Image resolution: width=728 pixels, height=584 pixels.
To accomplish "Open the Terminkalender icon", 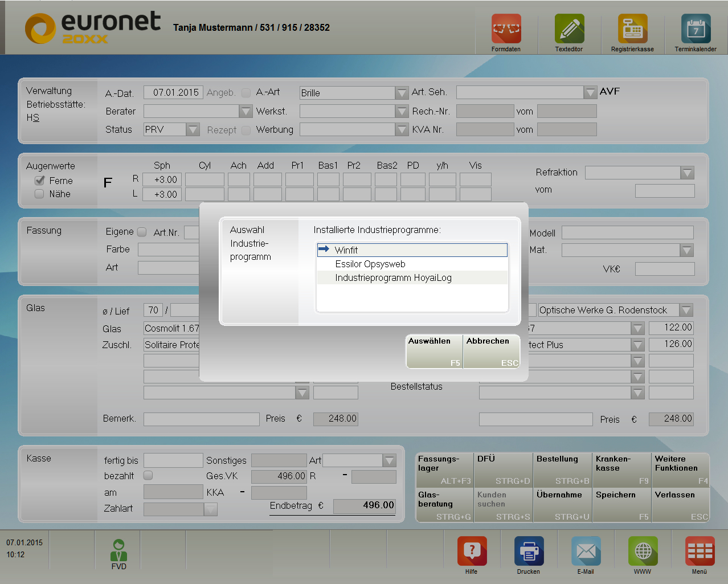I will coord(696,29).
